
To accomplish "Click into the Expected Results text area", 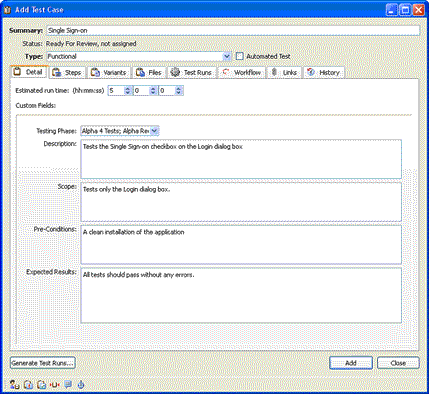I will (x=241, y=295).
